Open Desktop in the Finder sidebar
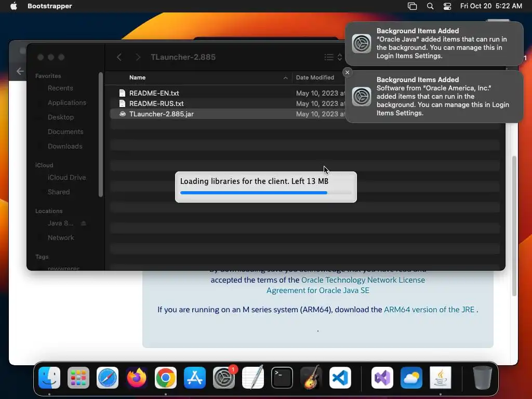Viewport: 532px width, 399px height. [60, 117]
